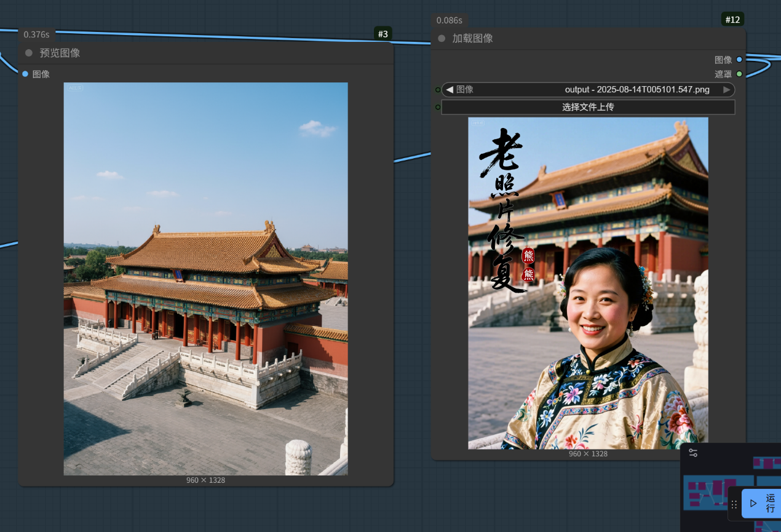
Task: Select previous image with the left arrow
Action: [450, 90]
